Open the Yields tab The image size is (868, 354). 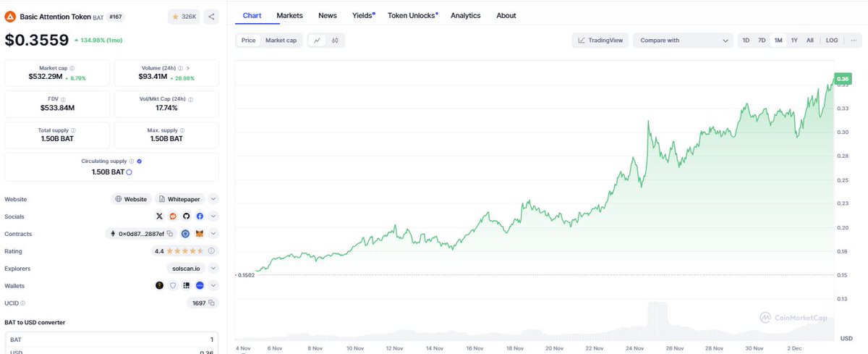click(363, 15)
